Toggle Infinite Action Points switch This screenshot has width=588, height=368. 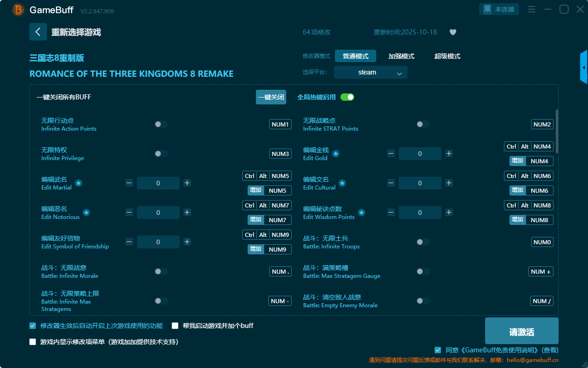click(161, 124)
